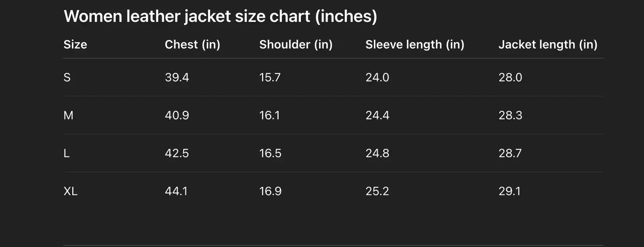The width and height of the screenshot is (644, 247).
Task: Select the S size row label
Action: (x=67, y=77)
